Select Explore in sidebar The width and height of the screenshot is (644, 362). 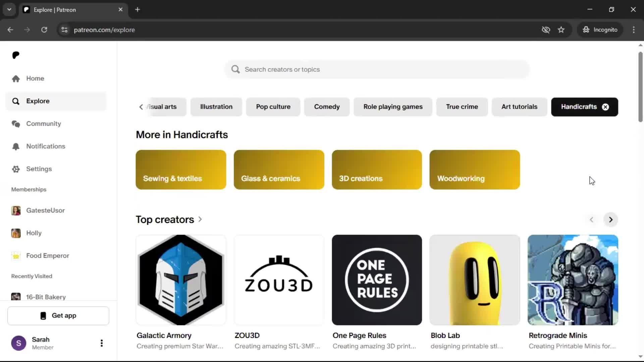56,101
